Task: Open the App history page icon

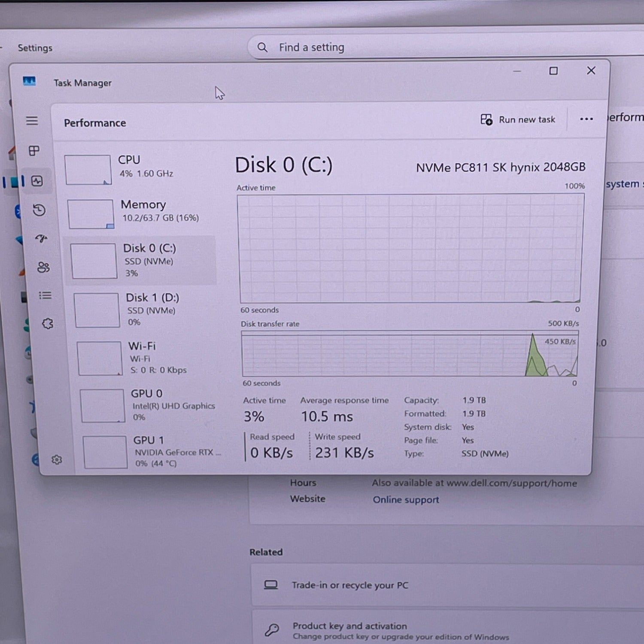Action: click(x=39, y=210)
